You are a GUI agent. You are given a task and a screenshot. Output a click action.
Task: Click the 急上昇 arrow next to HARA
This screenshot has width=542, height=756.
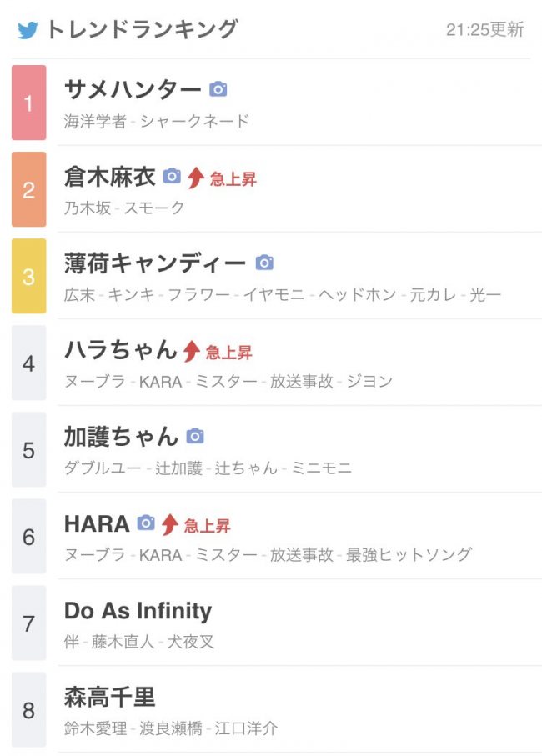pyautogui.click(x=170, y=524)
